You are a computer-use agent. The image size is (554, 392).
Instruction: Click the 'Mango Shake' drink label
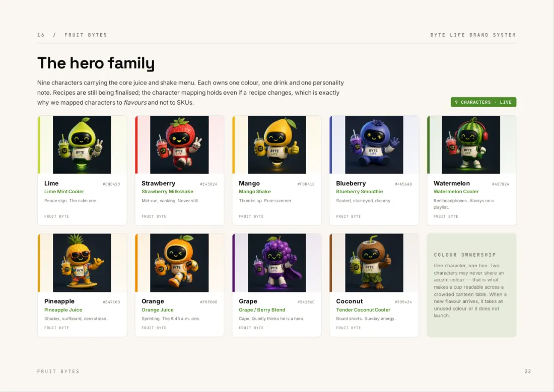[255, 191]
